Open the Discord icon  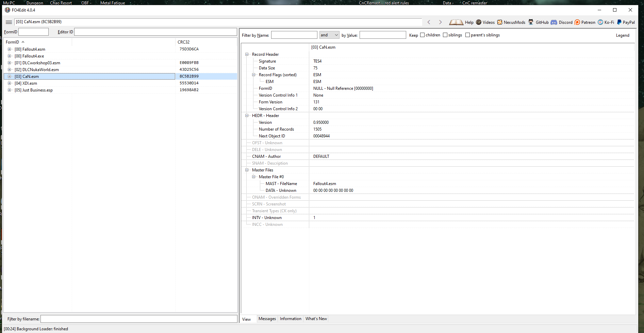coord(554,22)
